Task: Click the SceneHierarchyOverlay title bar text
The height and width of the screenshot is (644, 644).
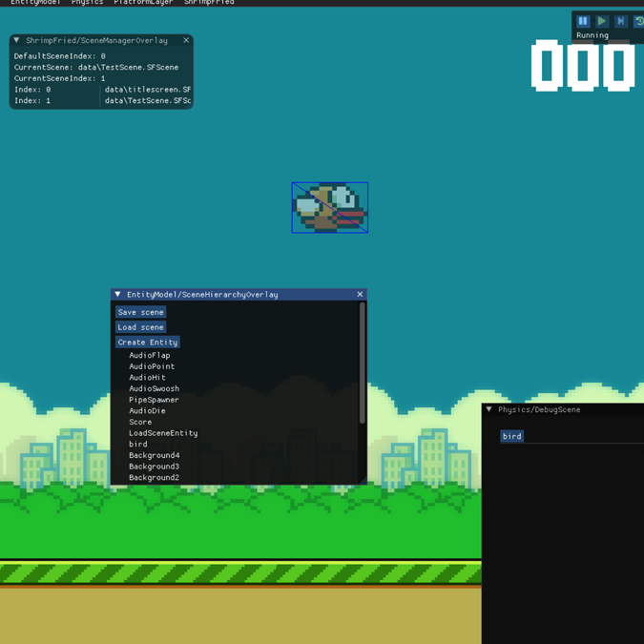Action: [x=202, y=294]
